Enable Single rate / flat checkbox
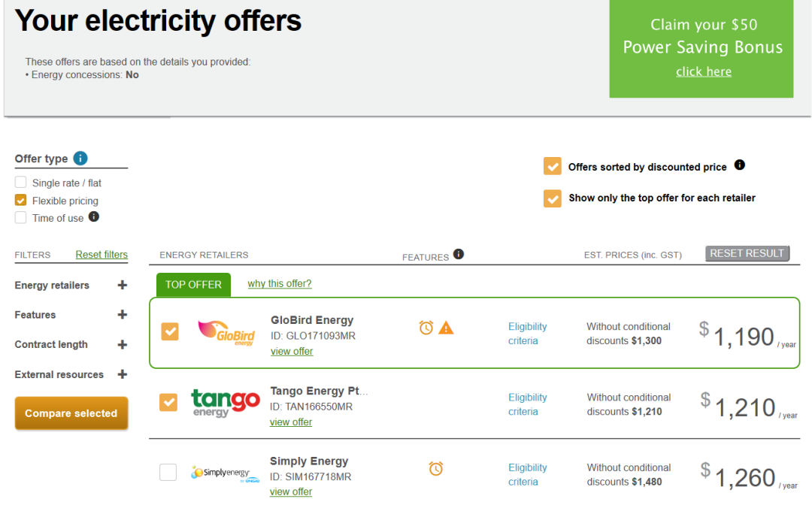The image size is (812, 508). [x=21, y=183]
